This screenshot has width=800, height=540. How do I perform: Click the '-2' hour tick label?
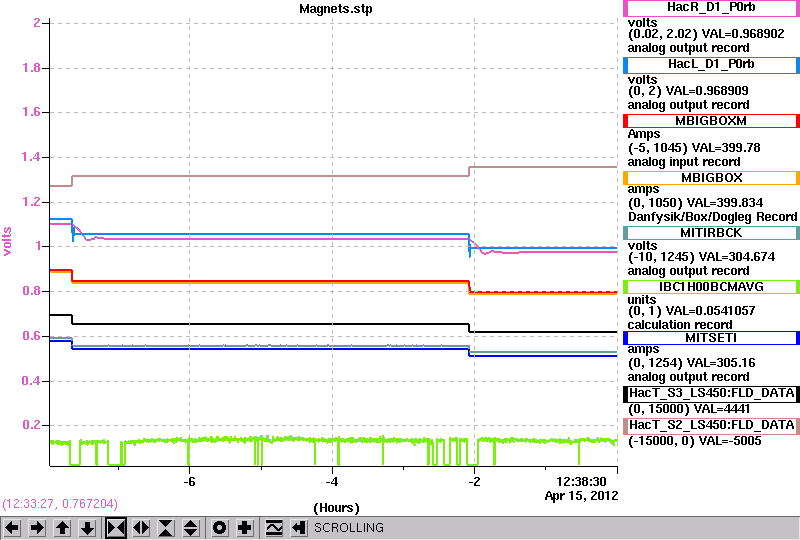[474, 482]
